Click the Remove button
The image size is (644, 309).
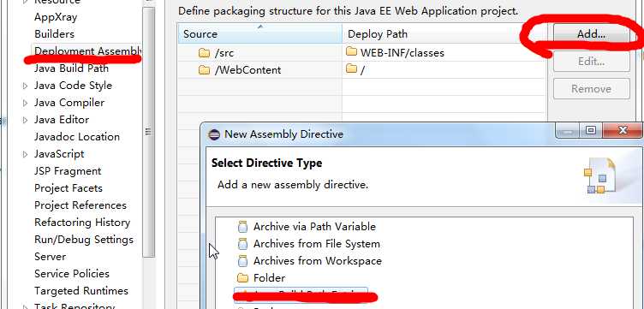tap(592, 89)
